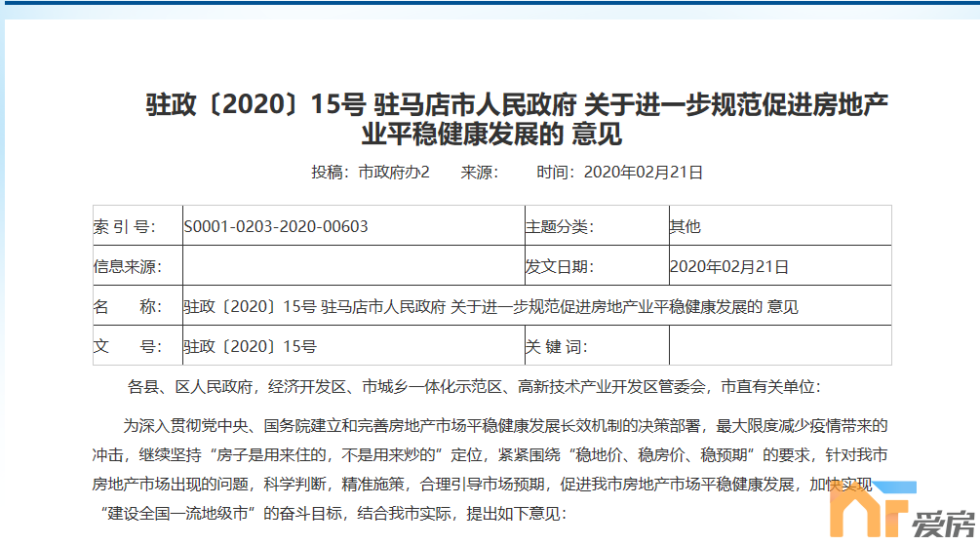This screenshot has height=545, width=980.
Task: Select the 2020年02月21日 date in the table
Action: 728,267
